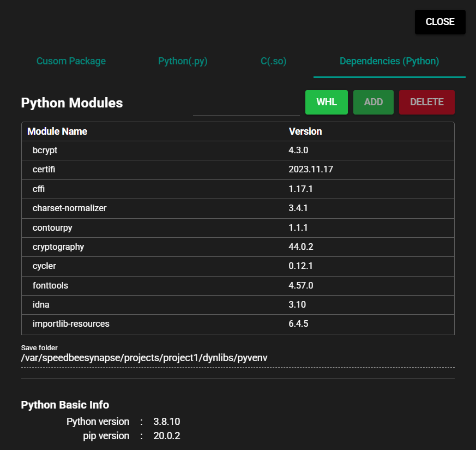The height and width of the screenshot is (450, 476).
Task: Click the CLOSE button
Action: tap(439, 22)
